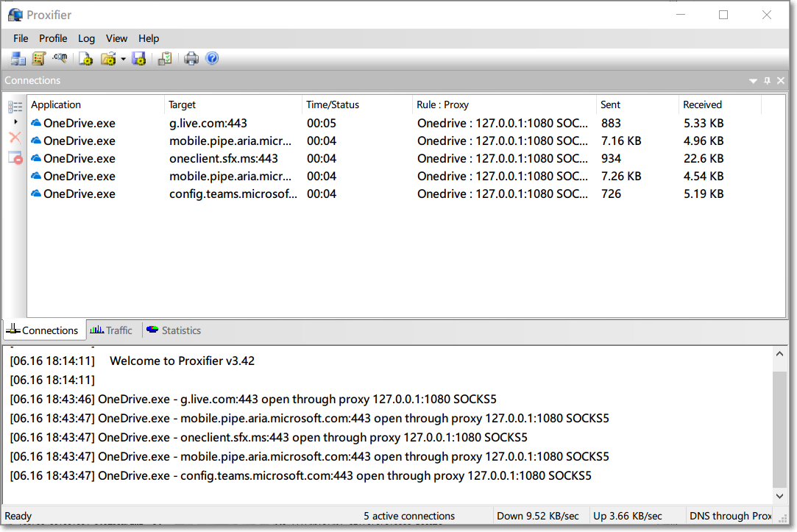This screenshot has width=797, height=532.
Task: Click the small expand arrow in Connections sidebar
Action: pos(15,122)
